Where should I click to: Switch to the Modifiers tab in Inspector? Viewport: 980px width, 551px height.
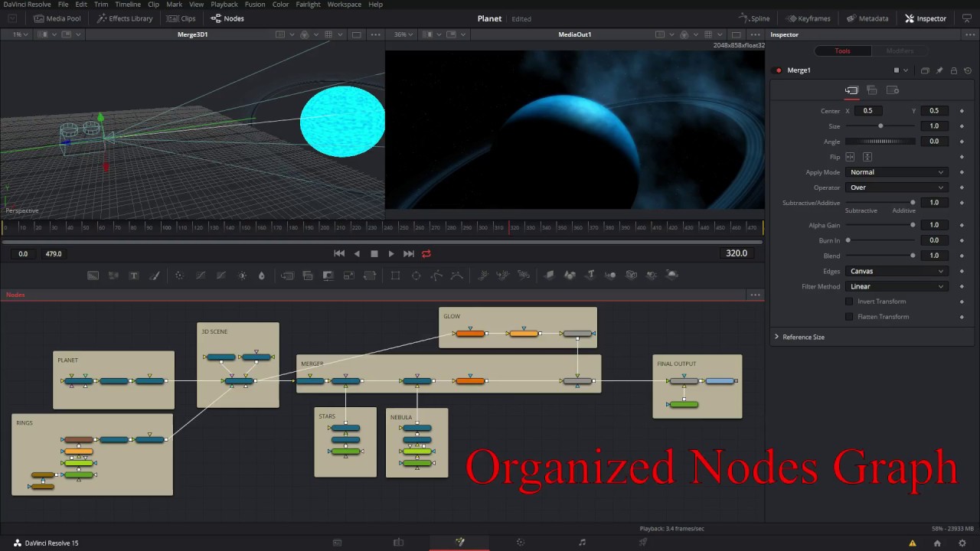coord(900,51)
